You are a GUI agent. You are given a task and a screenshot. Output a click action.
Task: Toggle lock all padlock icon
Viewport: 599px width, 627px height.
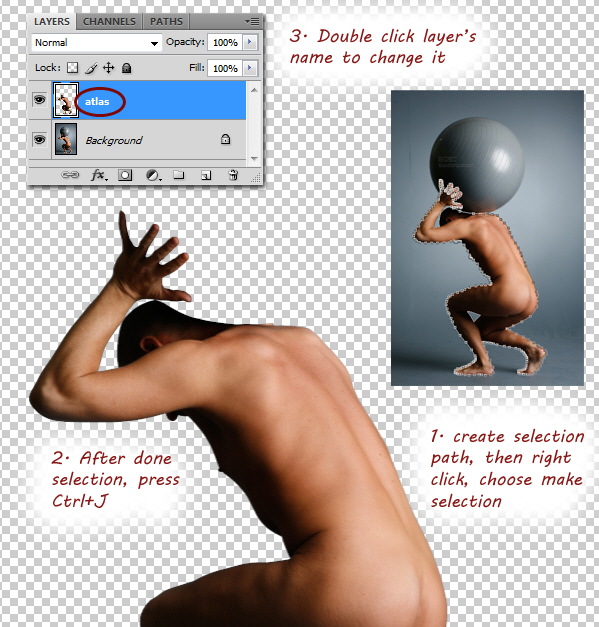click(x=126, y=68)
